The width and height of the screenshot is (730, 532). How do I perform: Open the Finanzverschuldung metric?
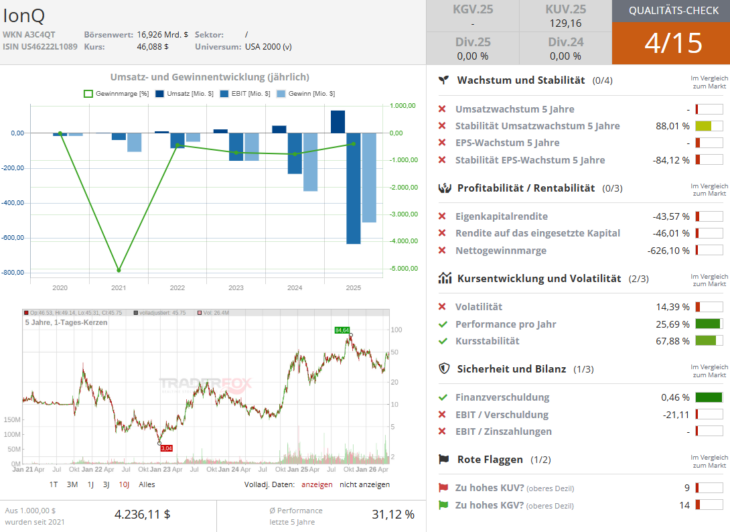coord(502,397)
